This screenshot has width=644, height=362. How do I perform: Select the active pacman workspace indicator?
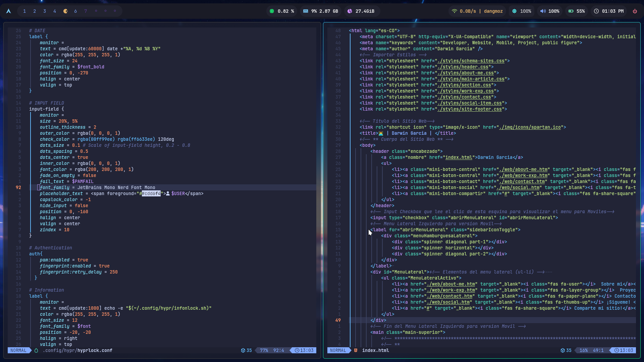click(65, 11)
